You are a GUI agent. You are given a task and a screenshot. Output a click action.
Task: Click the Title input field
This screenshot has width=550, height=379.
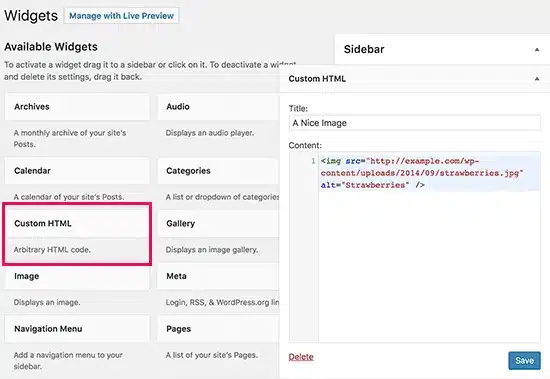click(x=415, y=123)
